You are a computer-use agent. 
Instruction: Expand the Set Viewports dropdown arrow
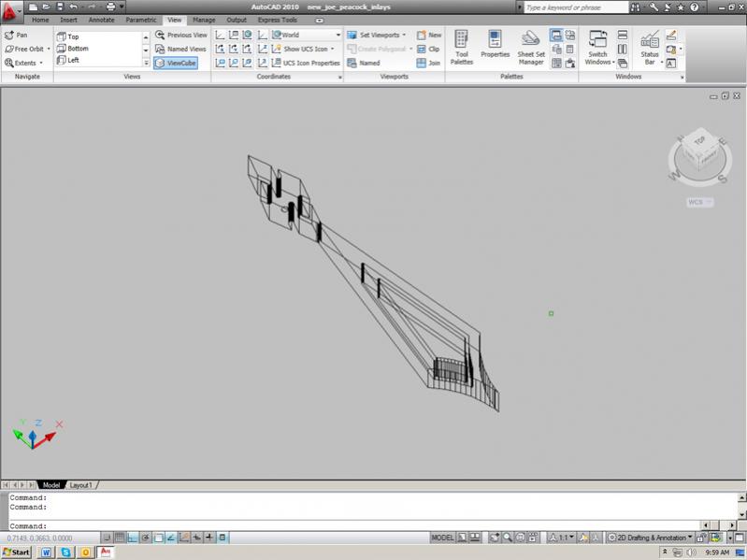tap(404, 35)
